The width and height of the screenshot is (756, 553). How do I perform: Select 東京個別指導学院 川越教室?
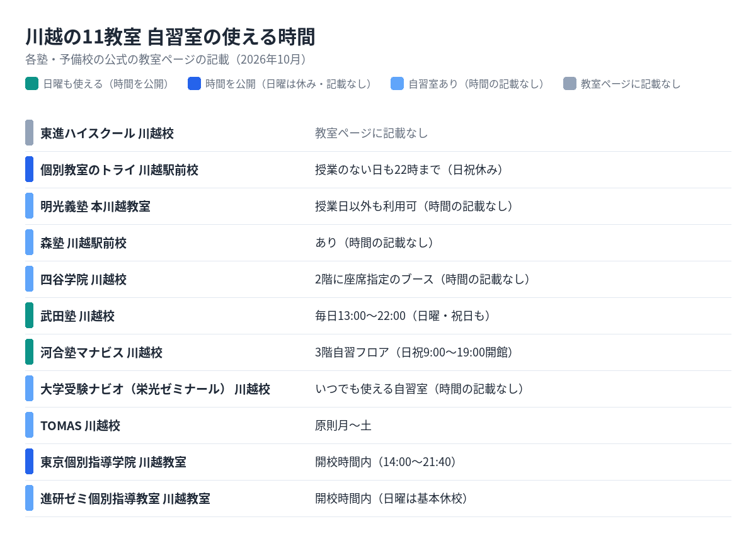click(x=113, y=462)
